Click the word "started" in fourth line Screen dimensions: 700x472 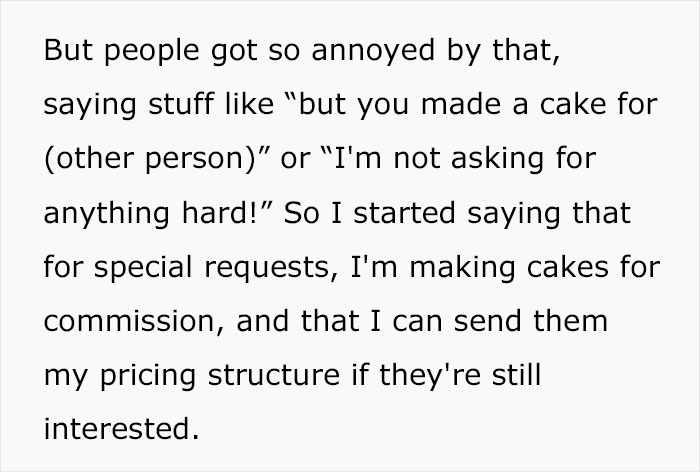tap(404, 213)
